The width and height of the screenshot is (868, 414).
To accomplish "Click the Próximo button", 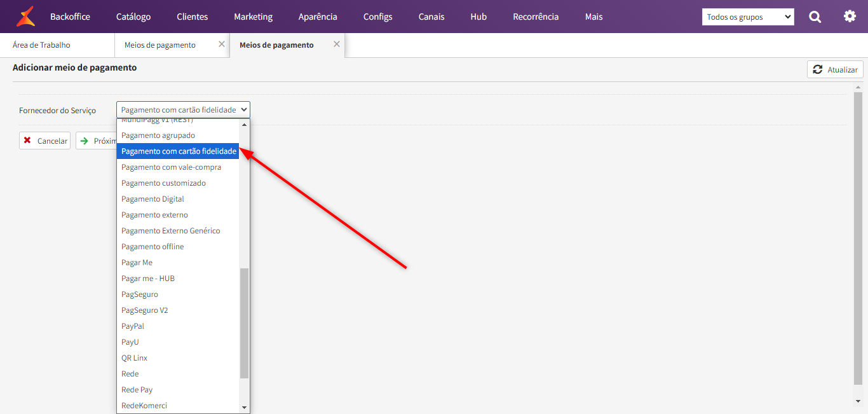I will tap(97, 141).
